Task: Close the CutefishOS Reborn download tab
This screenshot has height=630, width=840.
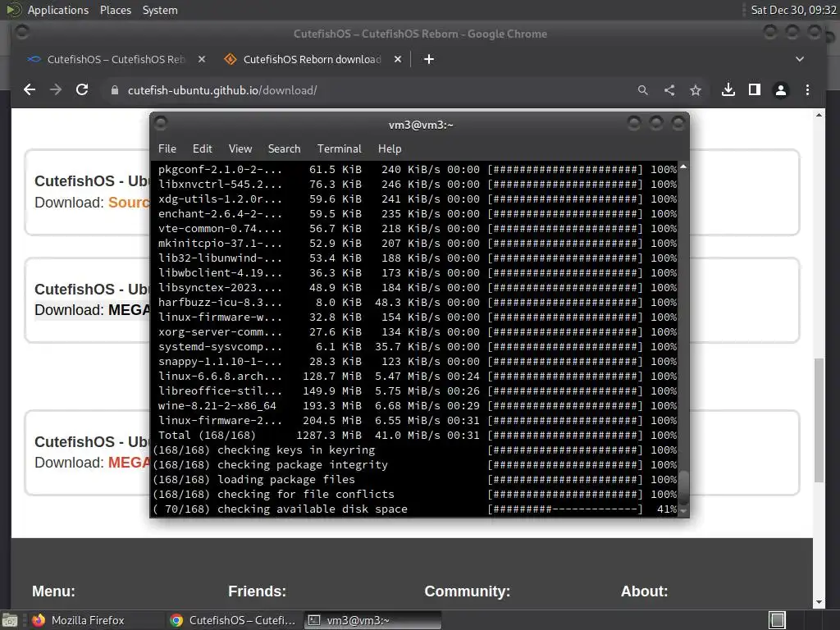Action: (398, 59)
